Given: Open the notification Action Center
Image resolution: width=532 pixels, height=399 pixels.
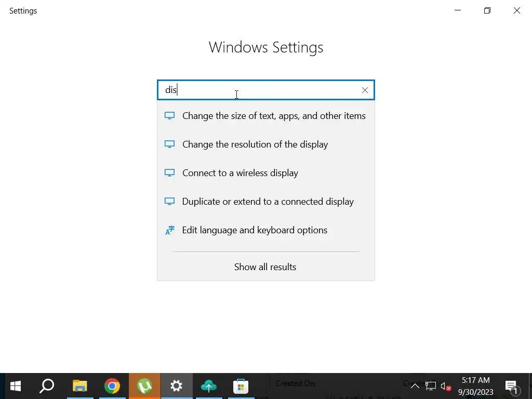Looking at the screenshot, I should pos(512,386).
